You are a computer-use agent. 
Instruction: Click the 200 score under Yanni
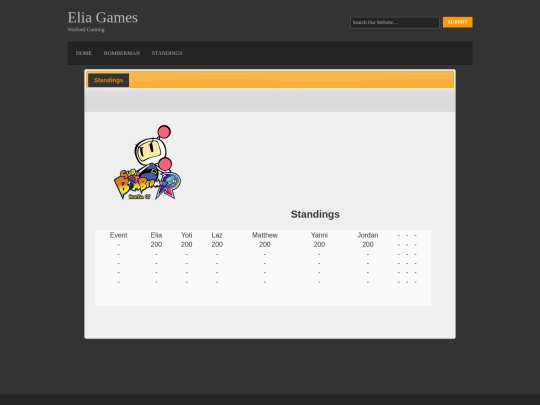(319, 245)
